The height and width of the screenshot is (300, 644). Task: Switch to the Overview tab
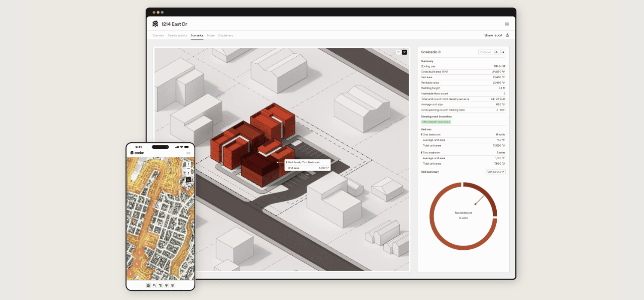pos(158,35)
